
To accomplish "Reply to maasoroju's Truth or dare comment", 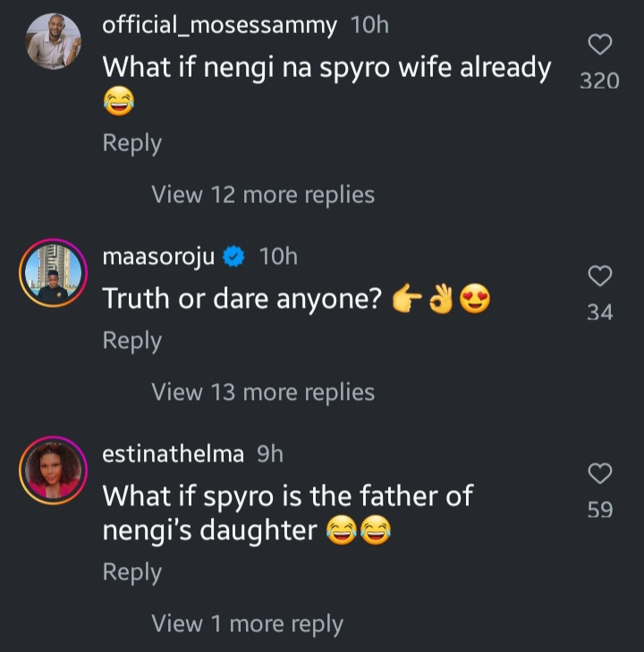I will coord(131,341).
